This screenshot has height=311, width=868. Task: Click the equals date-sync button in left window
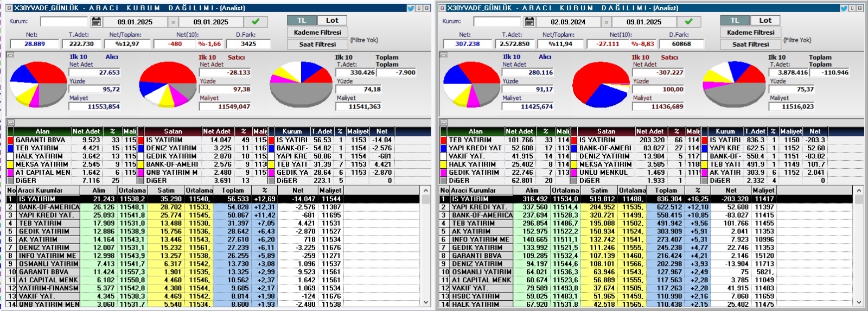click(173, 22)
